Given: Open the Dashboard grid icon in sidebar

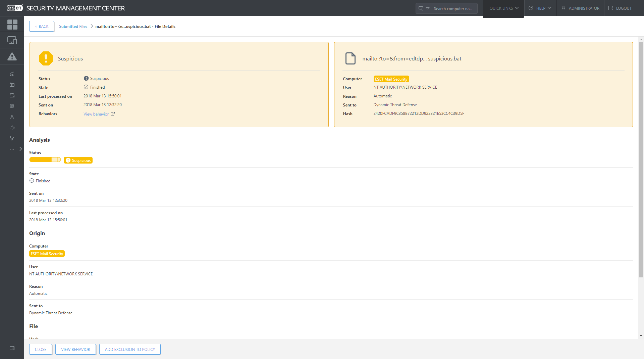Looking at the screenshot, I should tap(12, 24).
